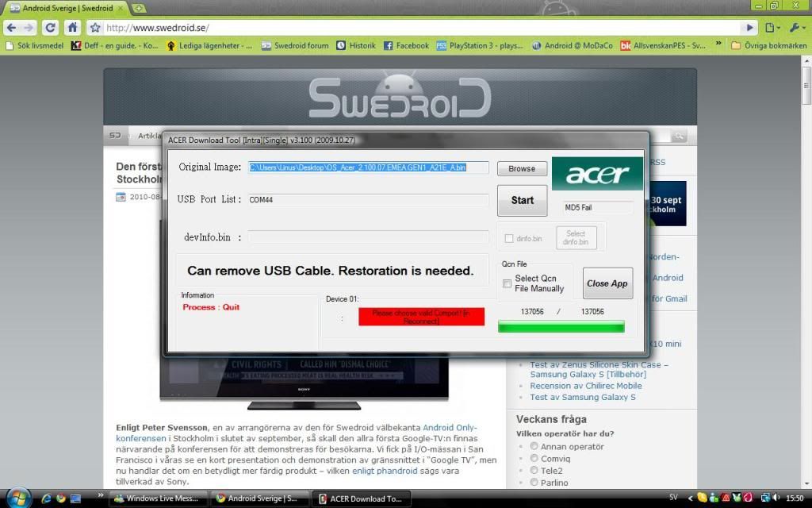Click the MD5 Fail status field
The image size is (812, 508).
click(598, 207)
